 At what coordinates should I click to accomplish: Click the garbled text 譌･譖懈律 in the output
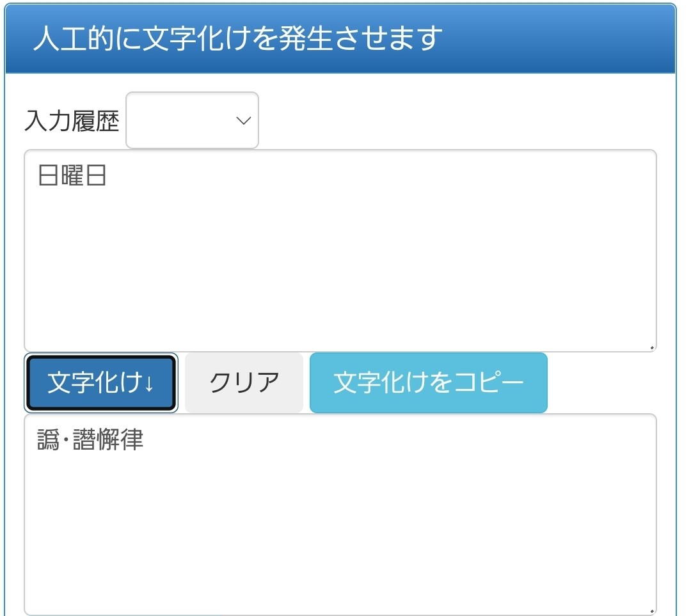click(90, 440)
